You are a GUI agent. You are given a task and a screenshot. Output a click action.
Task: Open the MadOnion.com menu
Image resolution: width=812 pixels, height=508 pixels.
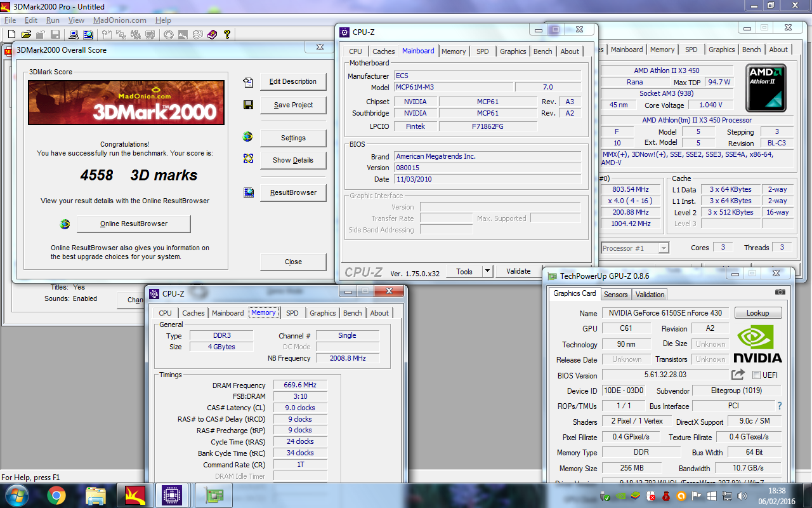120,20
